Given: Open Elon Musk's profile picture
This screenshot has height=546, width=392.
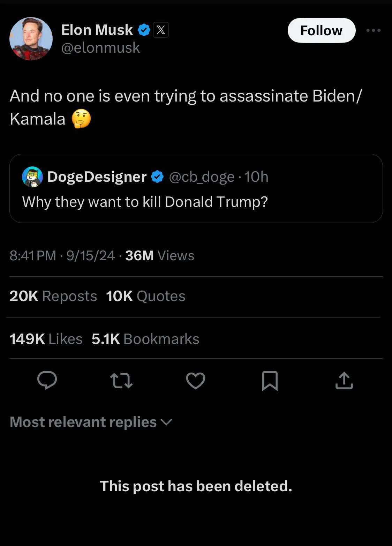Looking at the screenshot, I should pos(31,39).
